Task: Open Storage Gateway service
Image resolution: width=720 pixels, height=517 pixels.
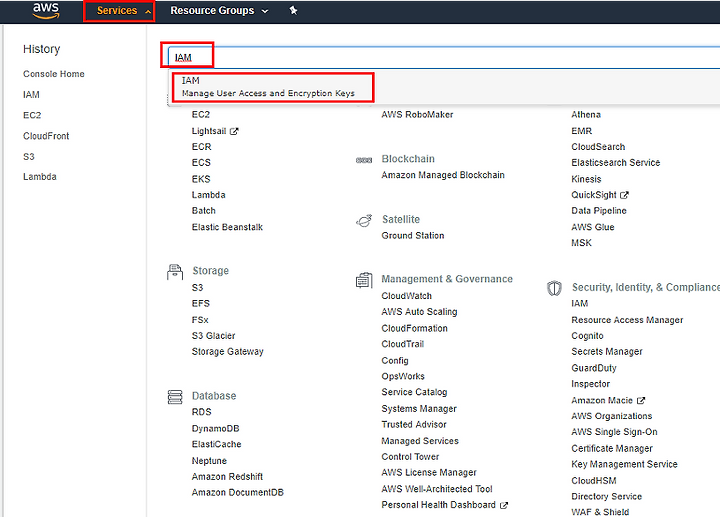Action: coord(228,352)
